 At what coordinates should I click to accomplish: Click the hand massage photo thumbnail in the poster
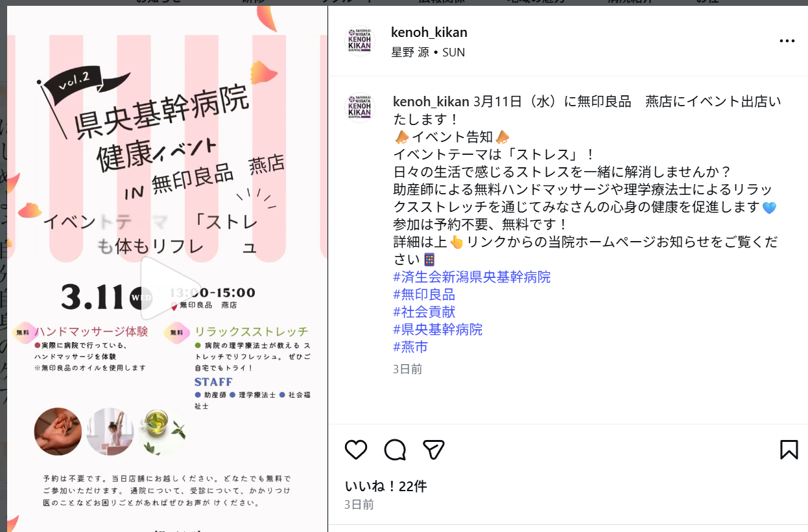(58, 432)
